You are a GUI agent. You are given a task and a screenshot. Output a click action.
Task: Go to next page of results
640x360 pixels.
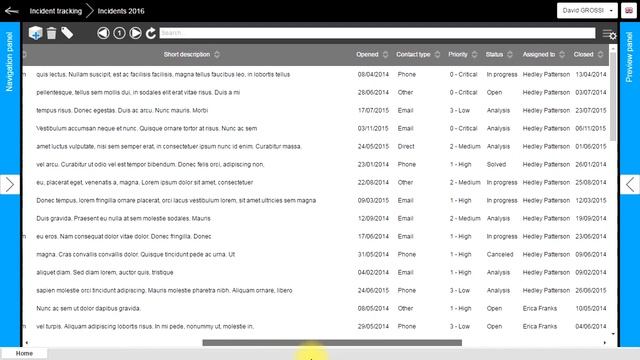(136, 33)
